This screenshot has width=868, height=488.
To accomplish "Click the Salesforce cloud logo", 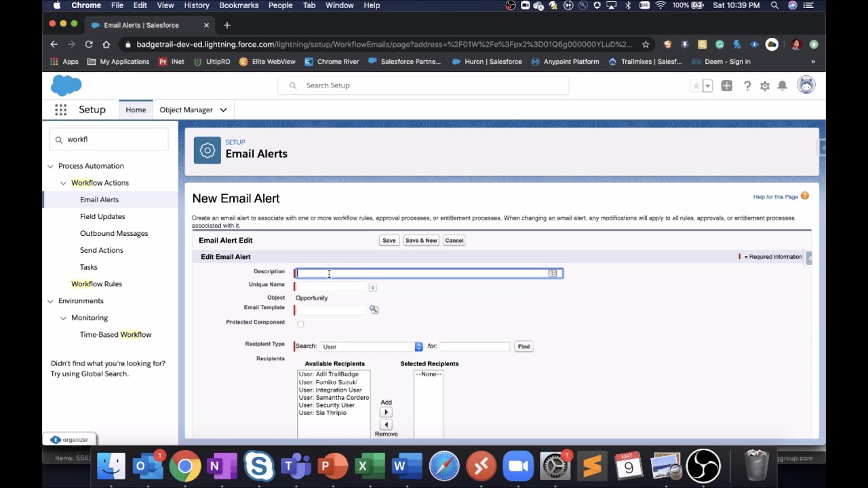I will (66, 85).
